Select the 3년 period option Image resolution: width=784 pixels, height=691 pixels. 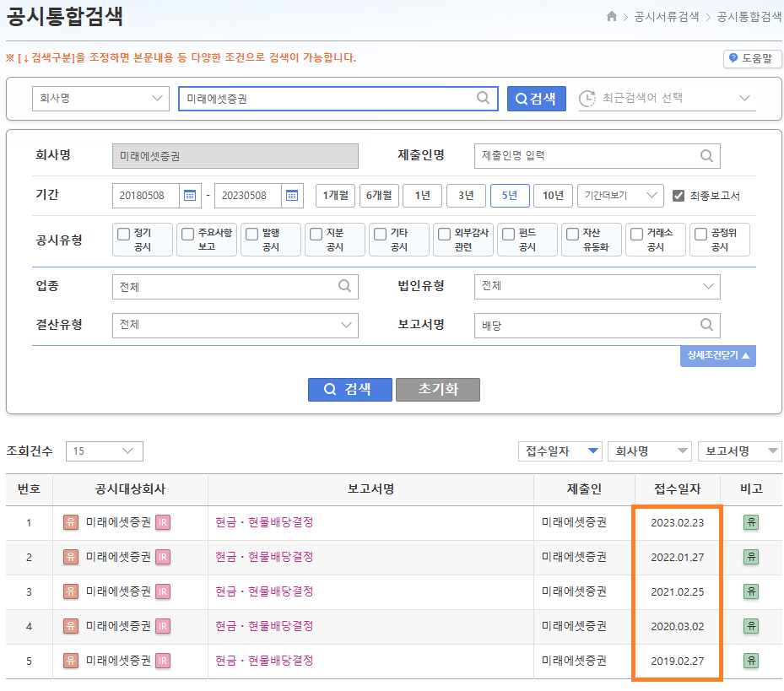(466, 196)
